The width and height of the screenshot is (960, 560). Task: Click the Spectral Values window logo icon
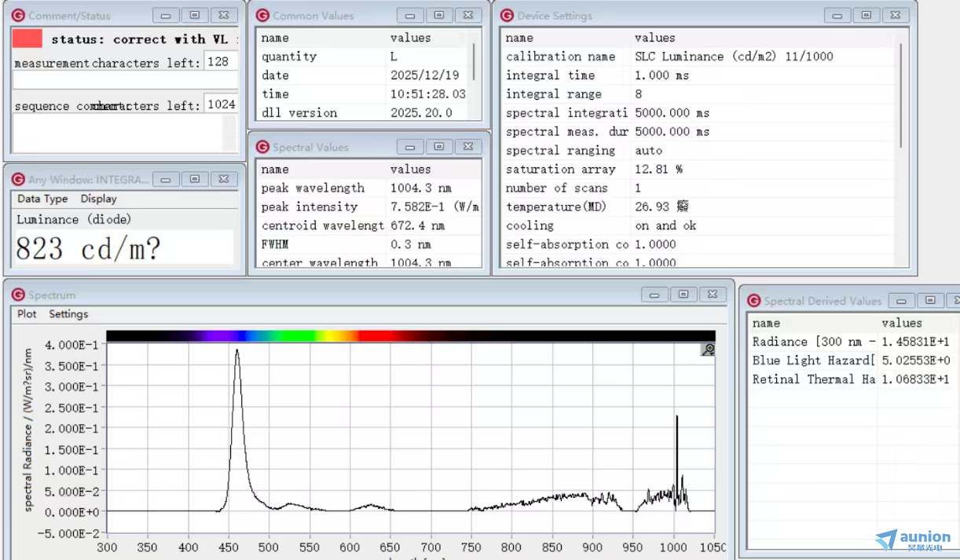262,147
